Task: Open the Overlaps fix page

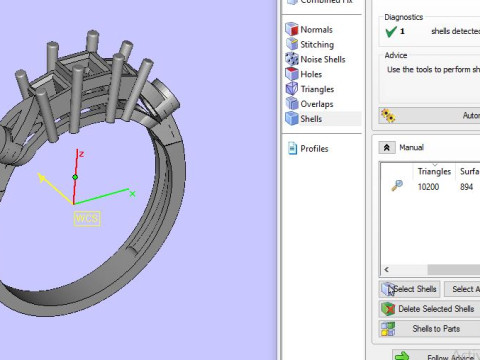Action: 317,104
